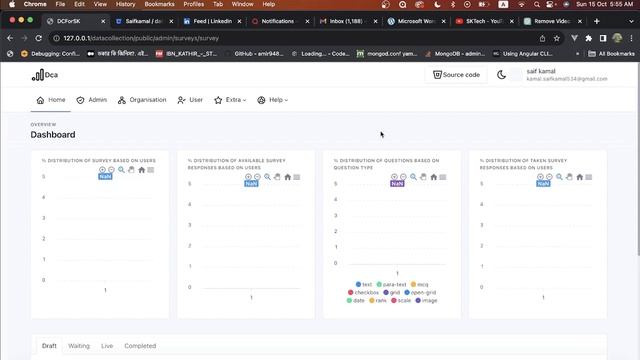
Task: Reset zoom home on question type chart
Action: [x=433, y=177]
